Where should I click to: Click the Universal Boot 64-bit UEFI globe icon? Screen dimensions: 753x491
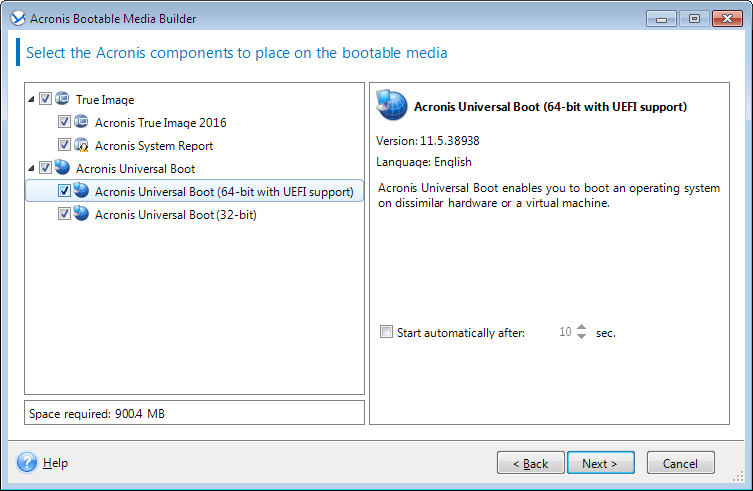point(82,191)
